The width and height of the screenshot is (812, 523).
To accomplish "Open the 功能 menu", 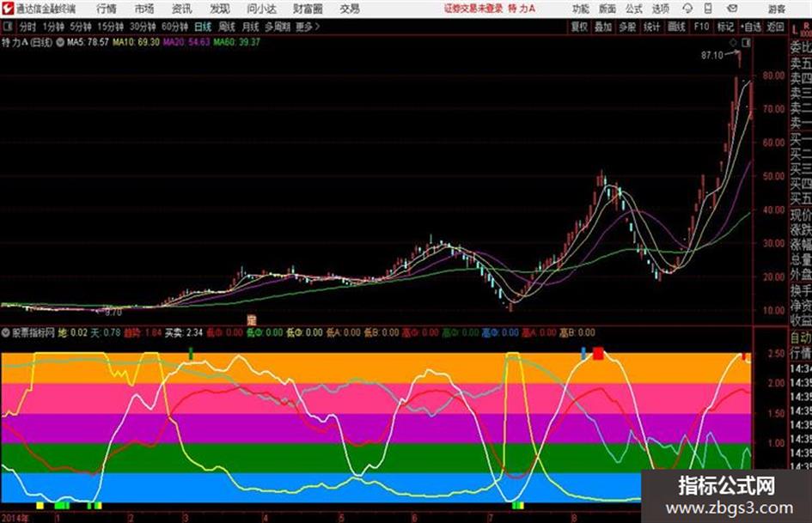I will coord(581,9).
